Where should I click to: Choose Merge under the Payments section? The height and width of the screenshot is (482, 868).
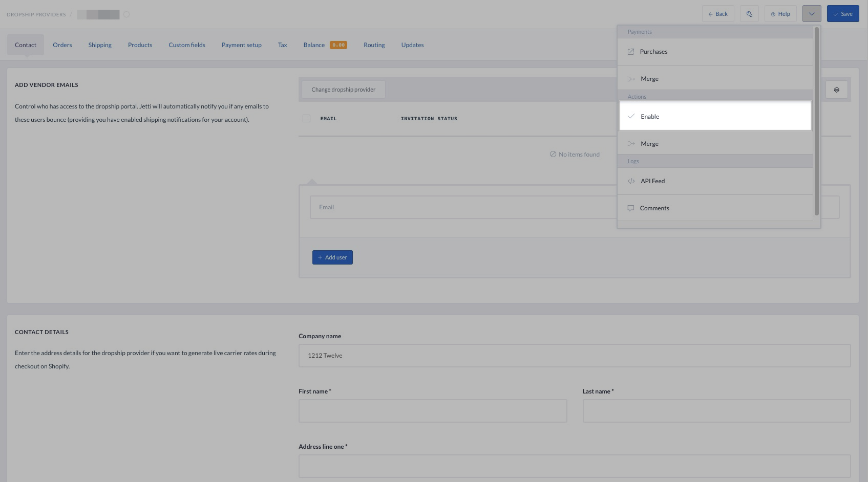pyautogui.click(x=715, y=79)
